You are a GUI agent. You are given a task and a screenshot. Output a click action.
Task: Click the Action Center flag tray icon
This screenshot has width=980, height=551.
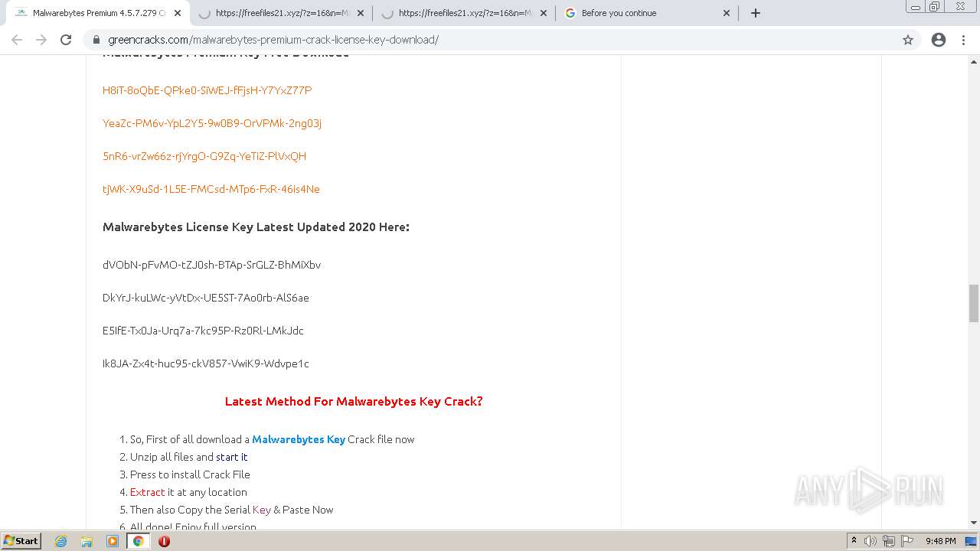click(907, 541)
